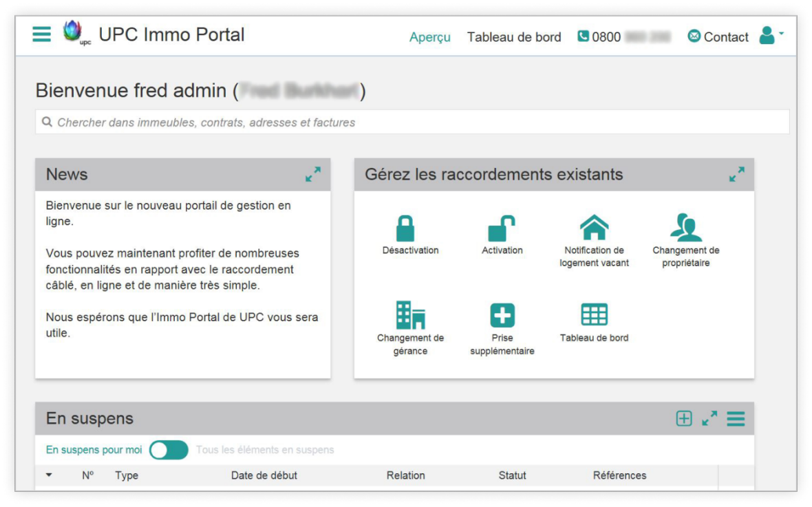This screenshot has height=507, width=812.
Task: Open Notification de logement vacant icon
Action: point(594,227)
